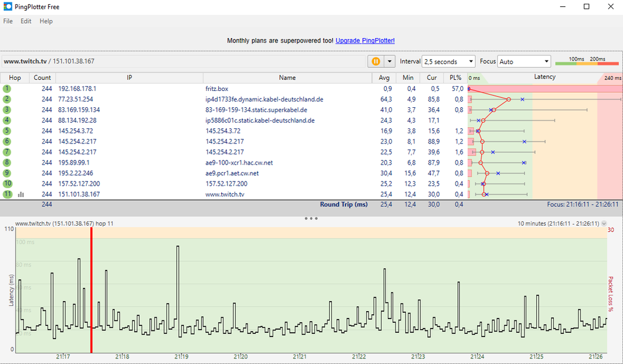Click hop 8 green circle icon
Image resolution: width=623 pixels, height=364 pixels.
[x=7, y=163]
